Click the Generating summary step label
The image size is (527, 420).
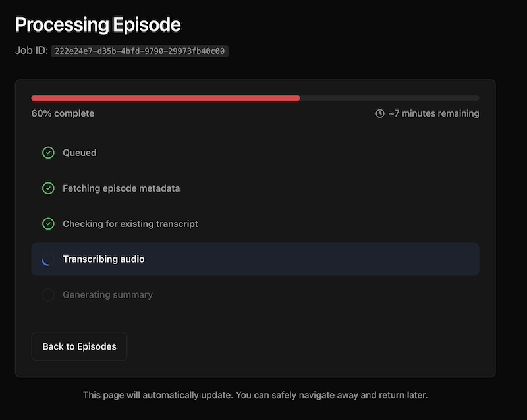(x=107, y=295)
